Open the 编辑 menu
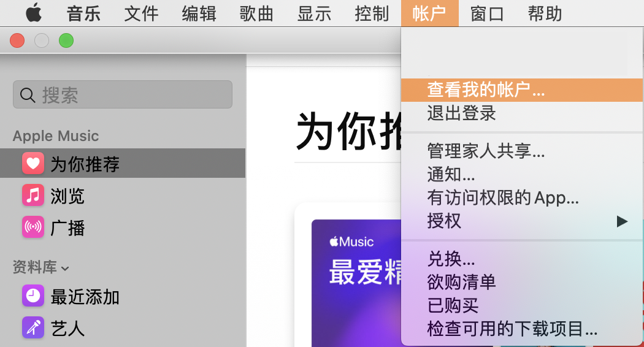644x347 pixels. 199,13
